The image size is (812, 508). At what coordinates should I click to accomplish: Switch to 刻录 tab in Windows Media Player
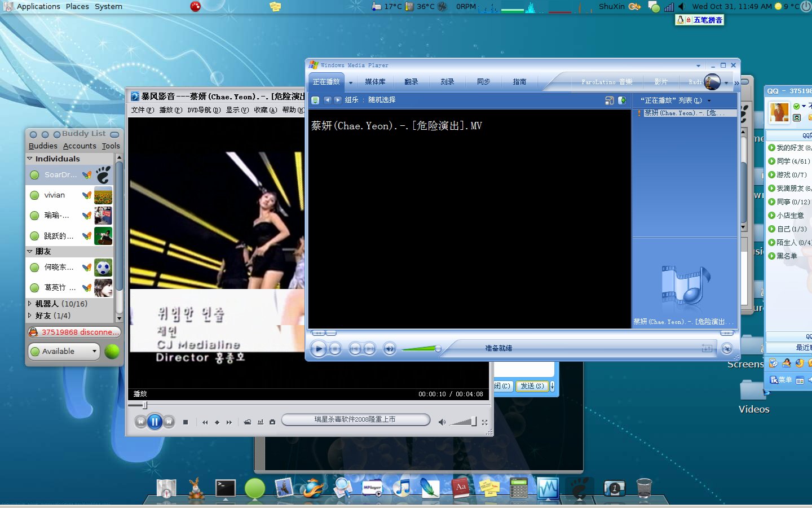point(447,82)
